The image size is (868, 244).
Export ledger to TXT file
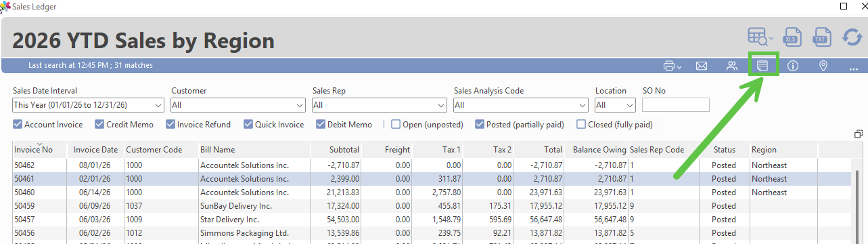tap(821, 37)
